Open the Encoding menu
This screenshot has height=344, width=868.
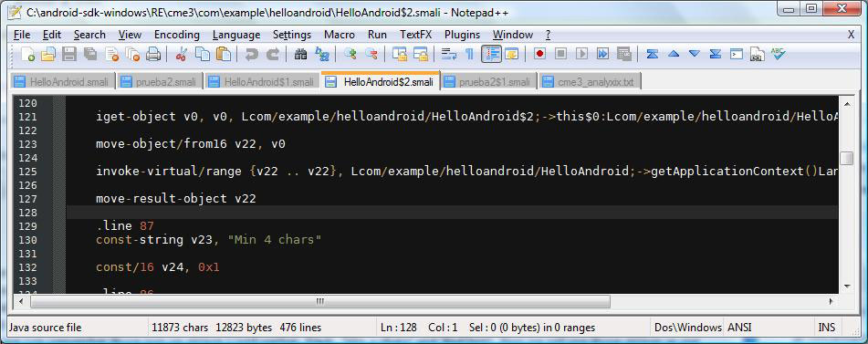pos(176,35)
